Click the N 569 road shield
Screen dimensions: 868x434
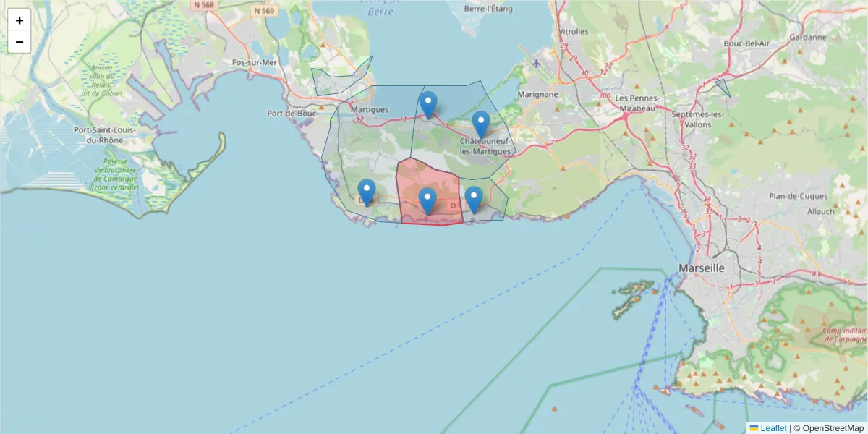[265, 11]
